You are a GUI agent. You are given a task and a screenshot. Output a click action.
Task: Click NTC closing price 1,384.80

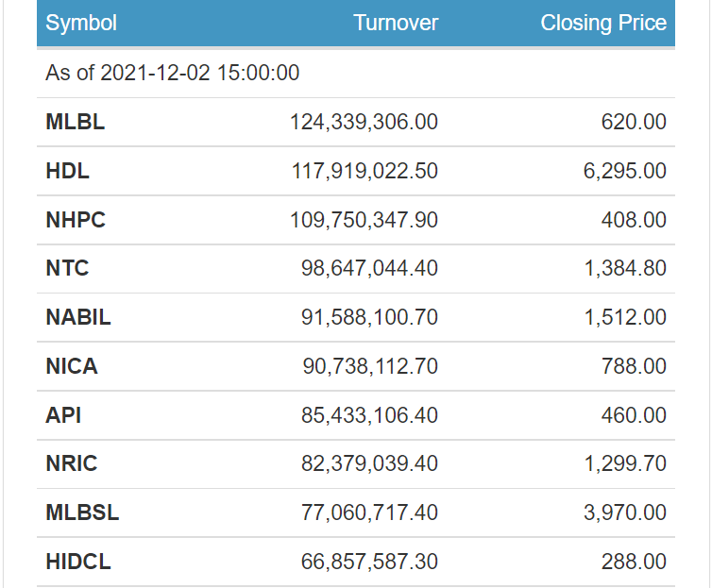click(x=625, y=268)
